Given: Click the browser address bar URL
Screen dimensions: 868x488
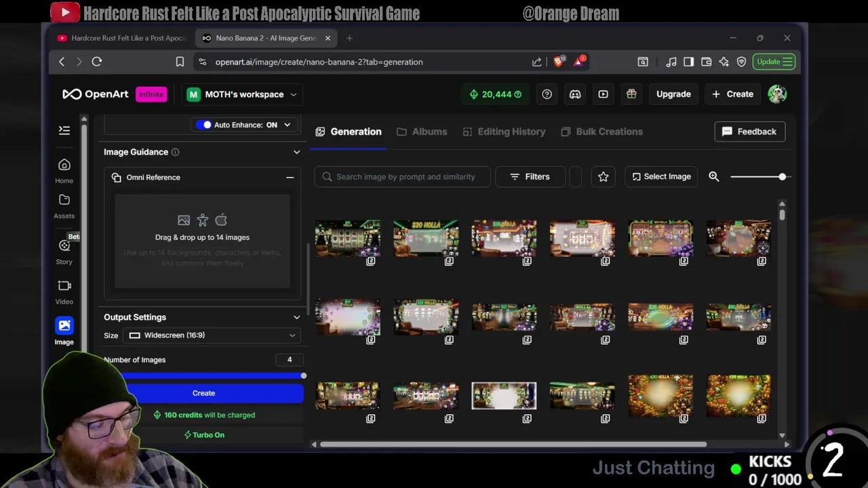Looking at the screenshot, I should [319, 62].
